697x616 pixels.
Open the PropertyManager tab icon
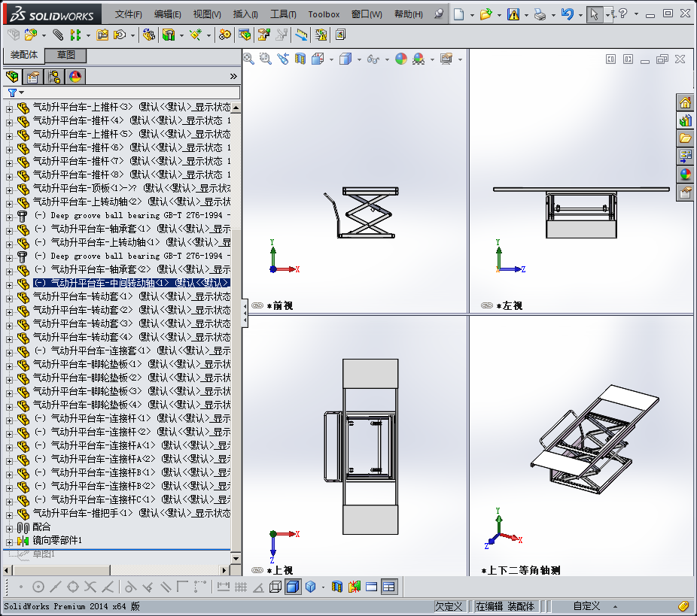coord(33,77)
